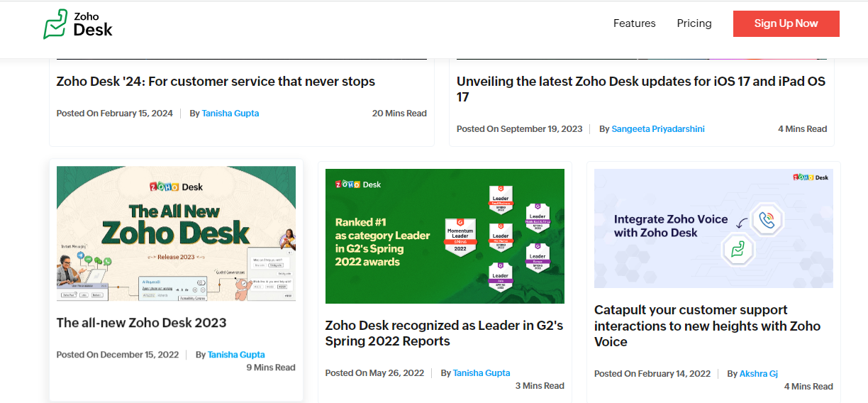Viewport: 868px width, 403px height.
Task: Open Tanisha Gupta author link on February 15 post
Action: [x=230, y=114]
